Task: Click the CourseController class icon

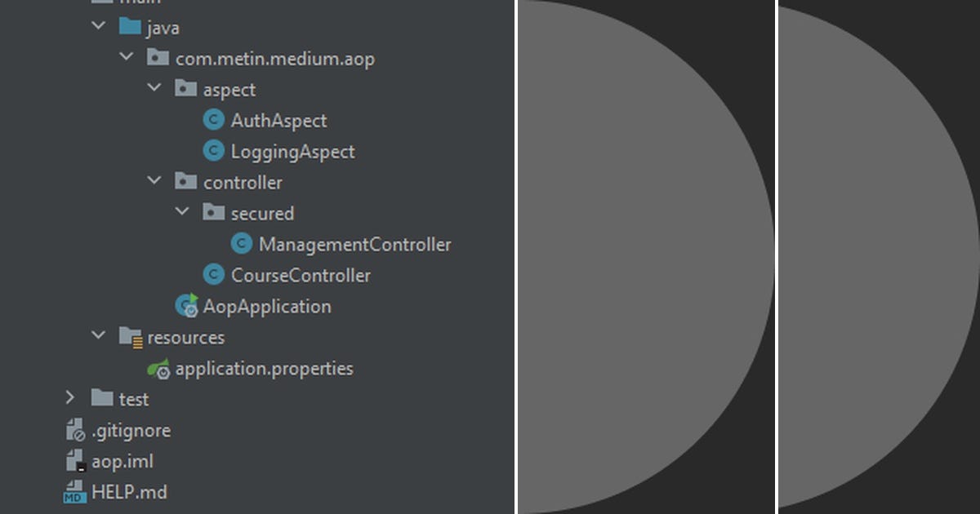Action: pos(213,274)
